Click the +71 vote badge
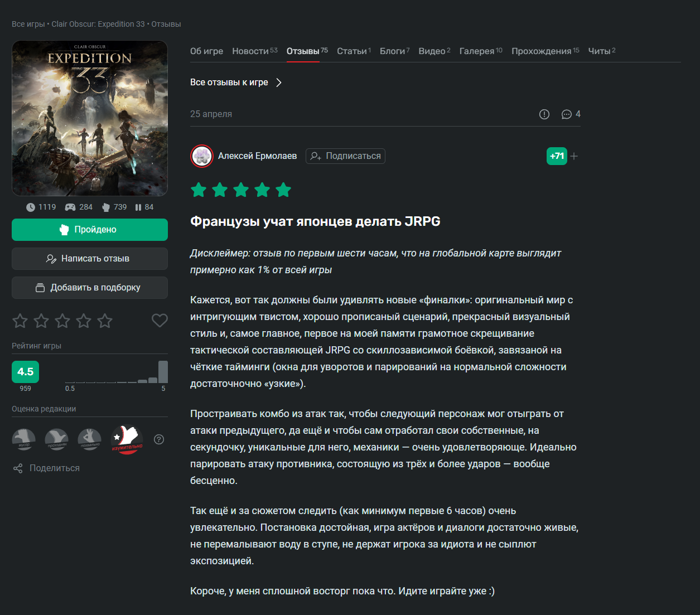The image size is (700, 615). [x=557, y=156]
